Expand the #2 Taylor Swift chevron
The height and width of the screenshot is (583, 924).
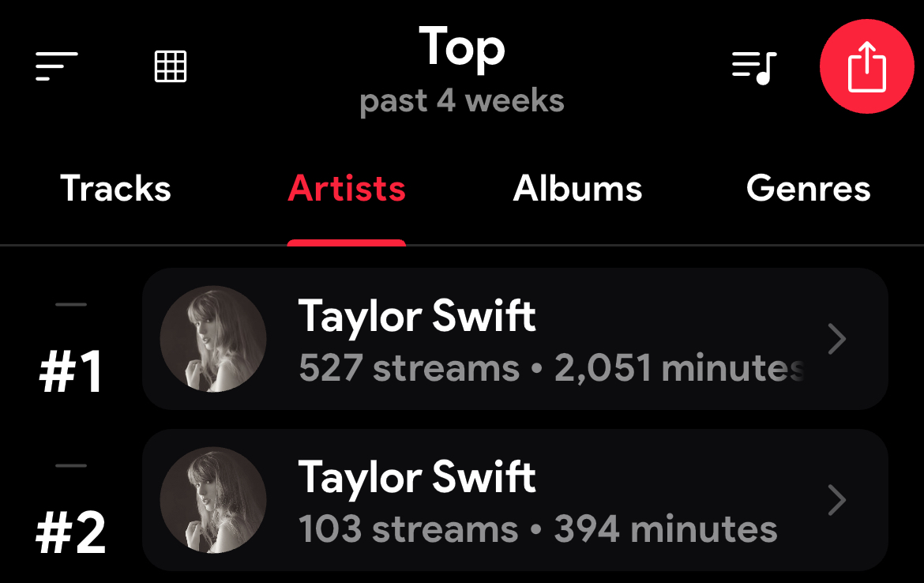click(x=836, y=500)
